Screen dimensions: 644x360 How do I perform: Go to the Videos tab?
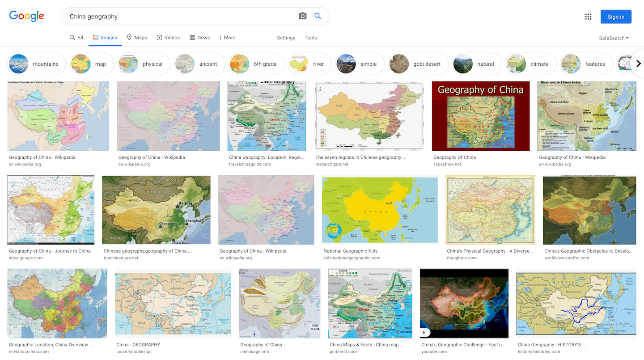[168, 38]
